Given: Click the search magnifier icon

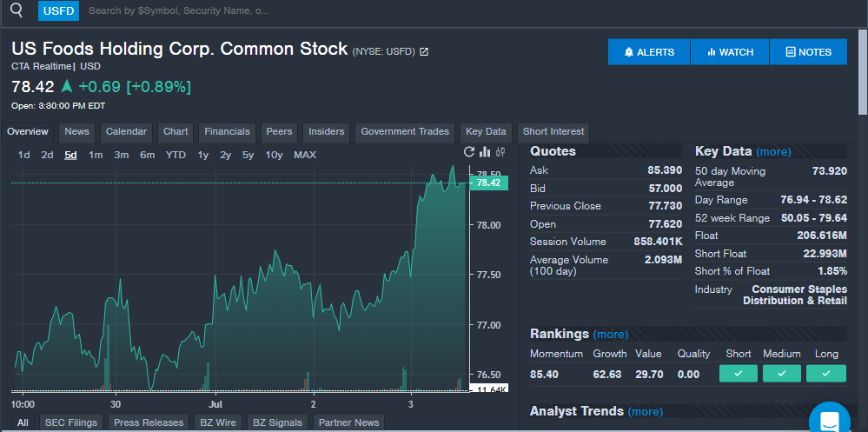Looking at the screenshot, I should click(17, 10).
